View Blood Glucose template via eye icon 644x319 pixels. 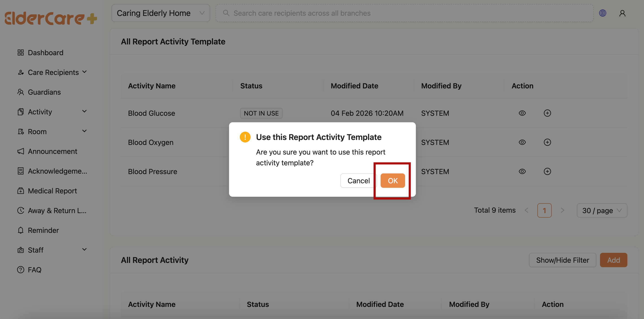[x=522, y=113]
